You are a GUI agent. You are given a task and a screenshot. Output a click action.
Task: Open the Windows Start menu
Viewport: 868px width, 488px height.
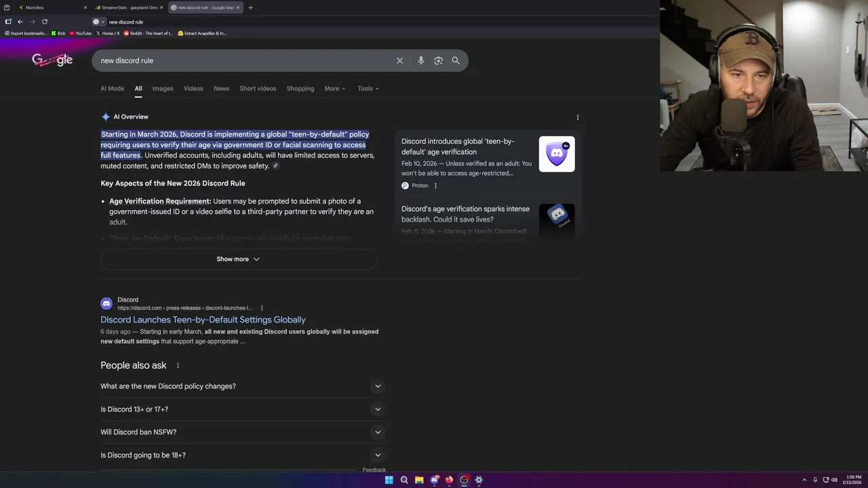(389, 480)
